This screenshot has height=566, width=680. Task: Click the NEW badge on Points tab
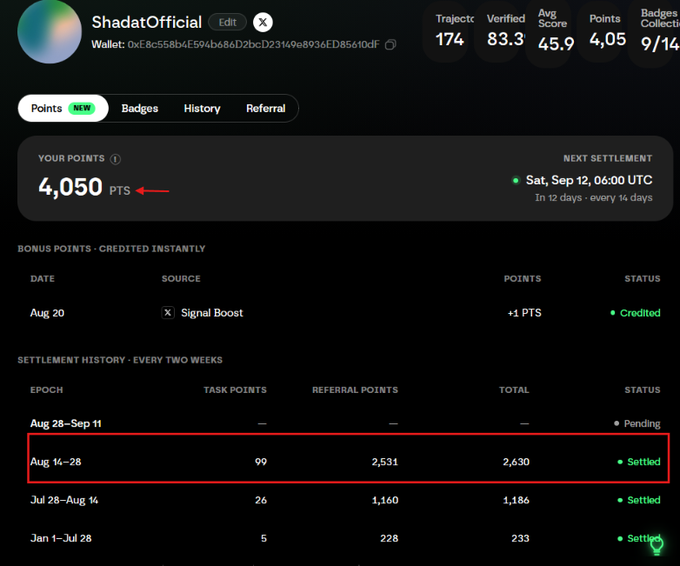tap(82, 108)
